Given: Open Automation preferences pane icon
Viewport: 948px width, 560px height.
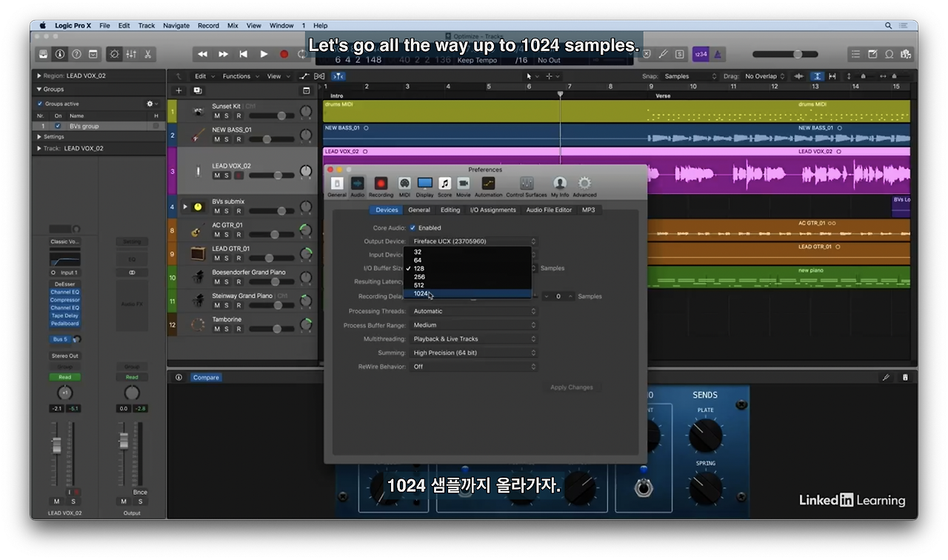Looking at the screenshot, I should 488,186.
